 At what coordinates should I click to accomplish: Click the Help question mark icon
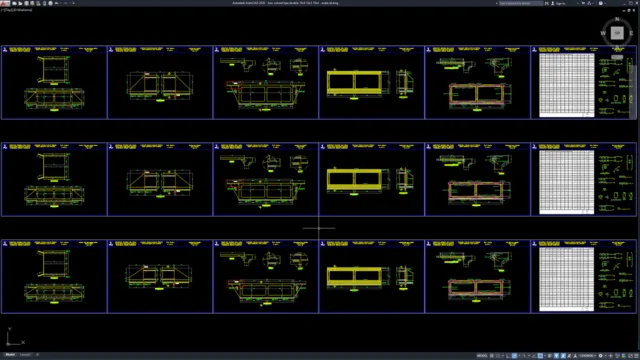(600, 3)
